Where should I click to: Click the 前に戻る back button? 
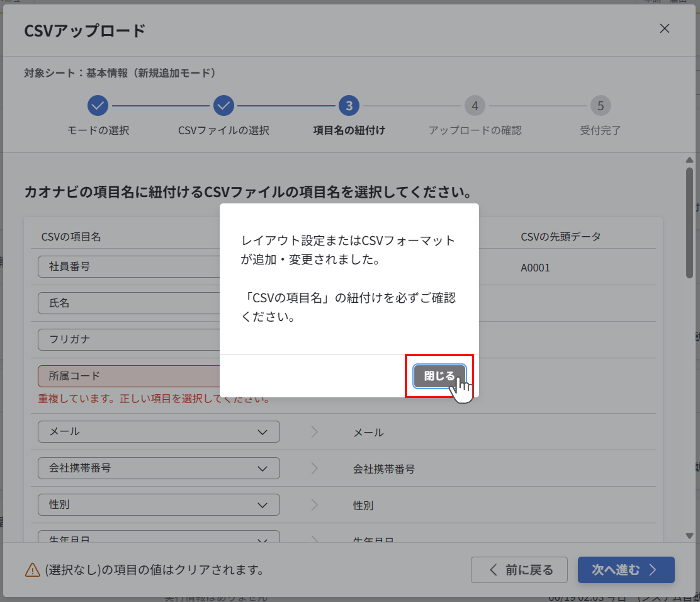(x=519, y=570)
